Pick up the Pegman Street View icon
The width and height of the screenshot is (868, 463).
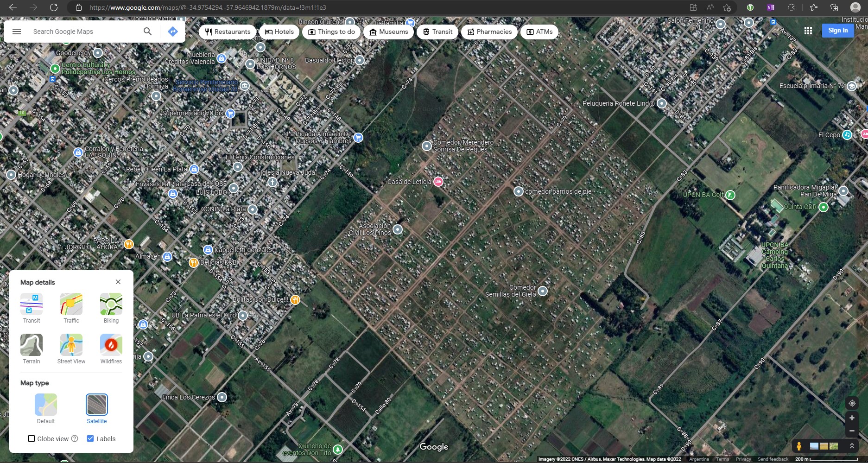coord(799,446)
